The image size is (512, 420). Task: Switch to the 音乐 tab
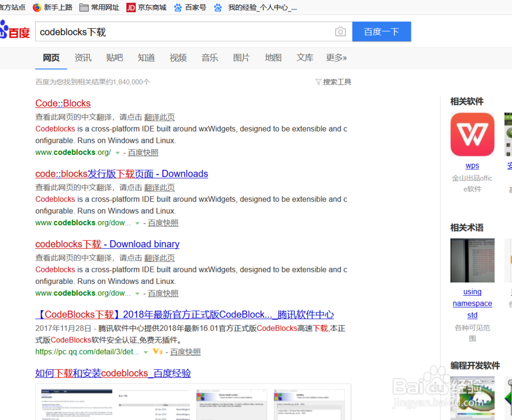[209, 58]
